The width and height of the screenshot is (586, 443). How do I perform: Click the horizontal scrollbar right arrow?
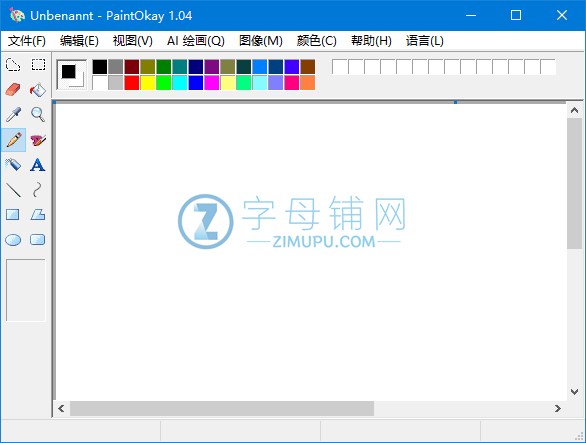click(x=558, y=409)
